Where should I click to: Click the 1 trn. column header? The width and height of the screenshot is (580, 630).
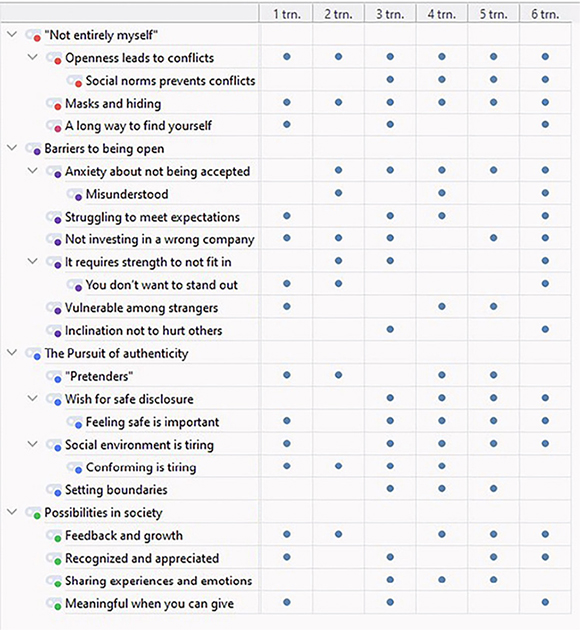[x=287, y=14]
